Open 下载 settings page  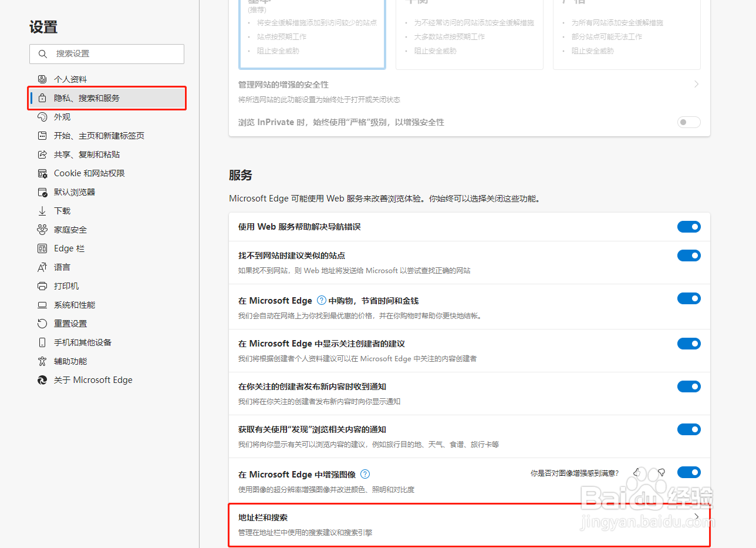click(x=107, y=211)
